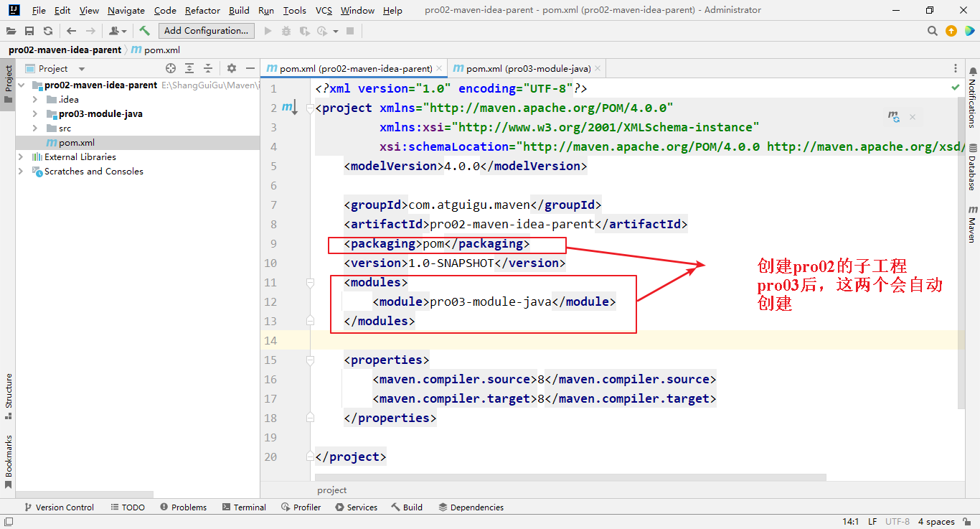Viewport: 980px width, 529px height.
Task: Open the Database side panel
Action: pyautogui.click(x=973, y=168)
